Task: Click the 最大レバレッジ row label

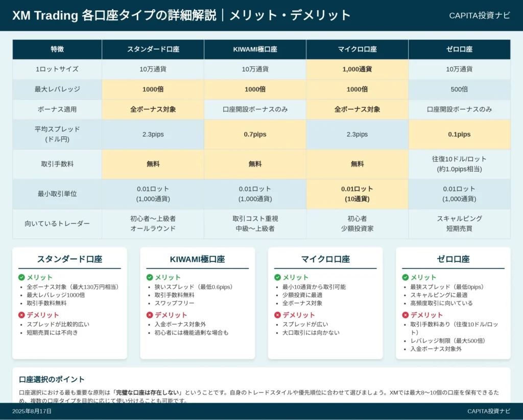Action: point(57,89)
